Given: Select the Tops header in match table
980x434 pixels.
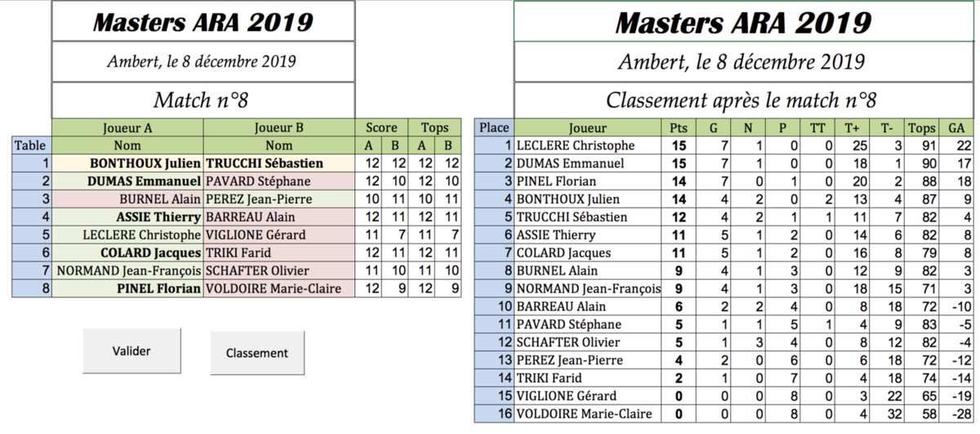Looking at the screenshot, I should pos(434,128).
